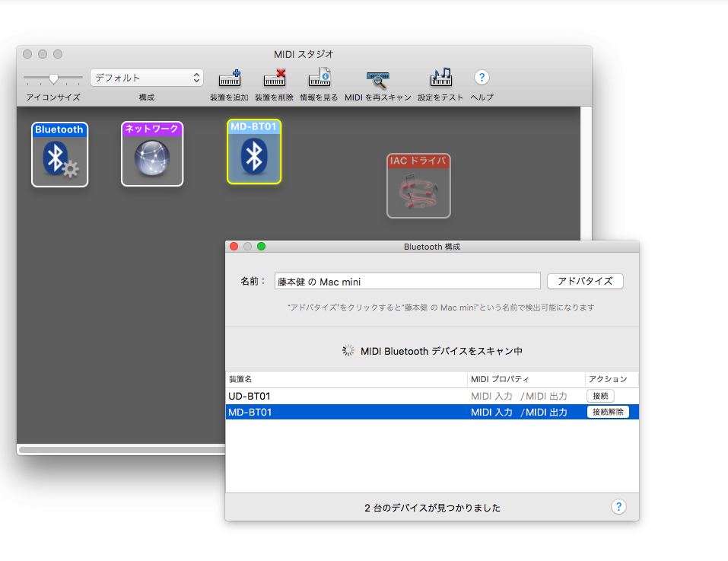728x561 pixels.
Task: Open 情報を見る (show info) toolbar icon
Action: [319, 78]
